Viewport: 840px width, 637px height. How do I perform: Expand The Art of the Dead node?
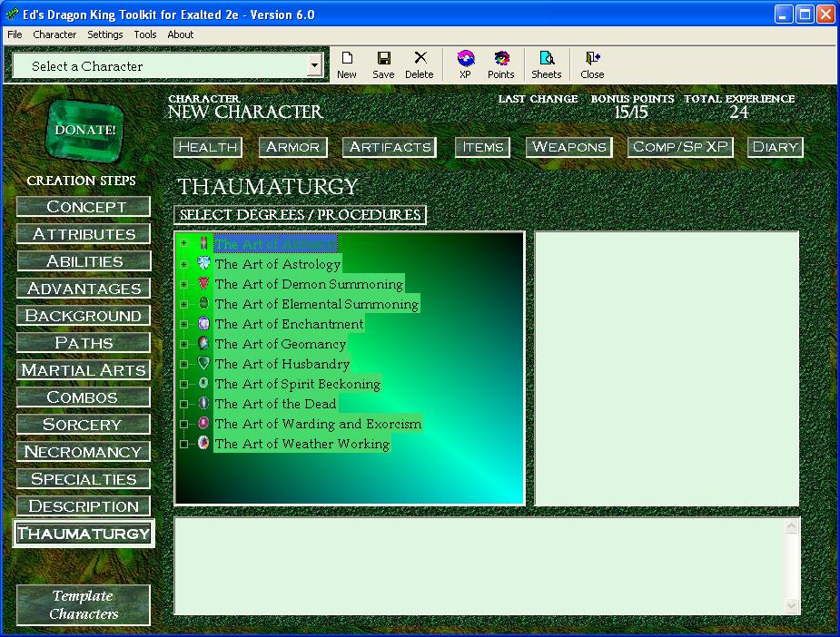183,404
